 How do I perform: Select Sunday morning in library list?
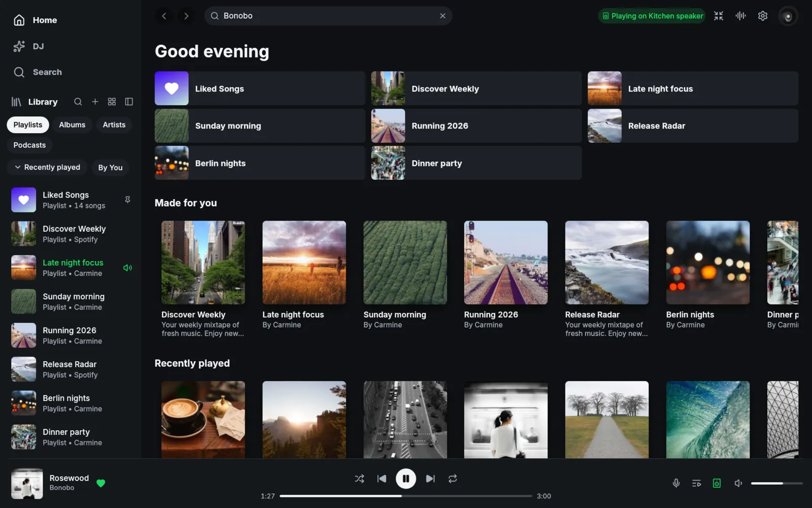pyautogui.click(x=72, y=301)
